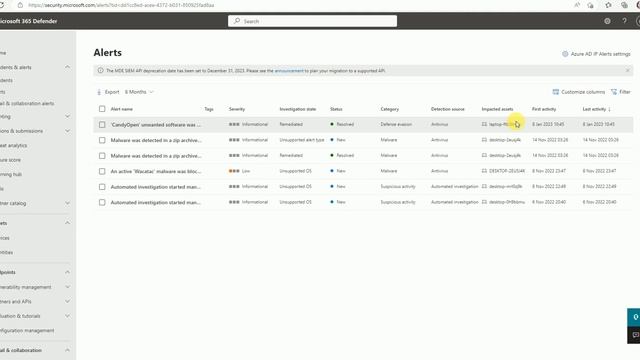Open Email & collaboration alerts nav item

[27, 103]
